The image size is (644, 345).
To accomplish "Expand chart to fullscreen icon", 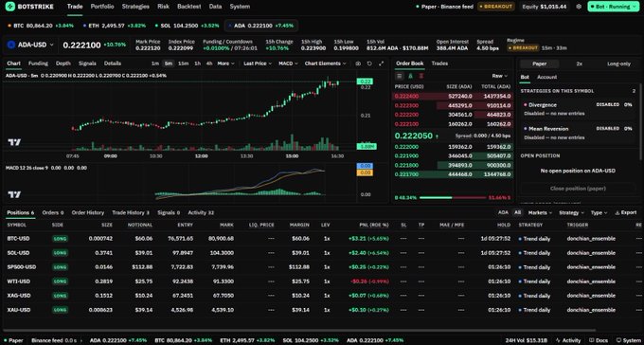I will [381, 64].
